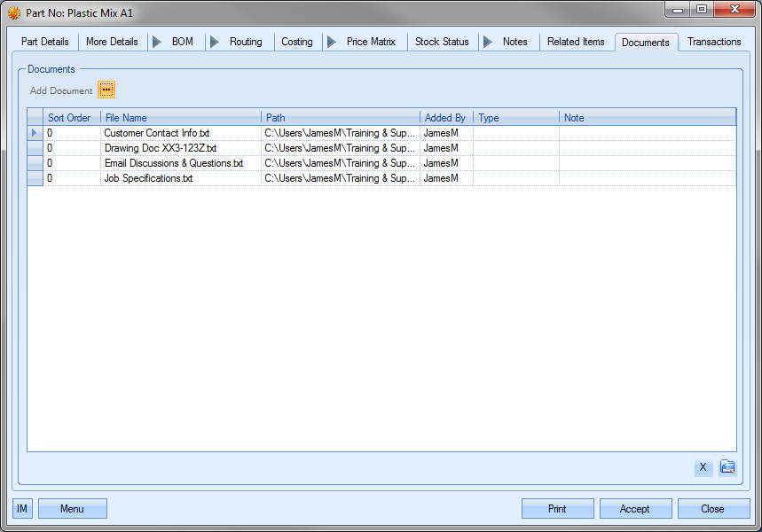
Task: Click the Note cell of Customer Contact Info row
Action: [x=648, y=133]
